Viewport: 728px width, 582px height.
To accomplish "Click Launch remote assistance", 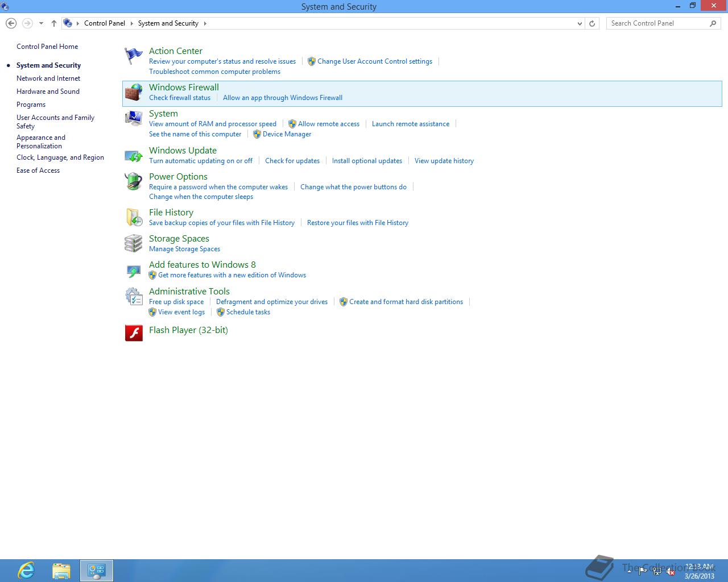I will click(x=411, y=124).
